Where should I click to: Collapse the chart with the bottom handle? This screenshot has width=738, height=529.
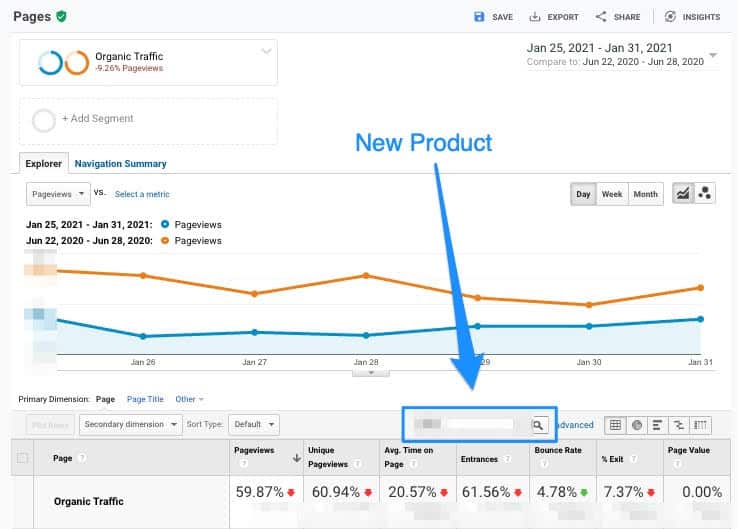click(x=371, y=373)
